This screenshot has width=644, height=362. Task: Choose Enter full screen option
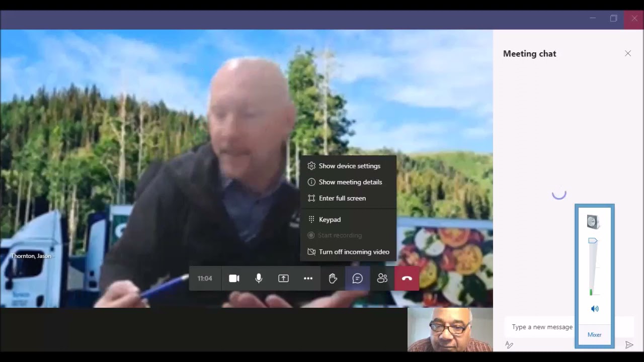pos(342,198)
